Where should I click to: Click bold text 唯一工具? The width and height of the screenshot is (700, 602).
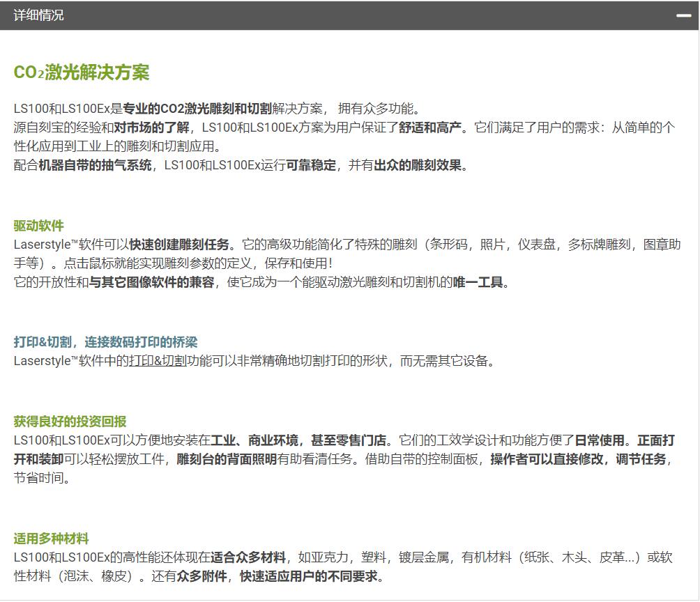coord(478,282)
